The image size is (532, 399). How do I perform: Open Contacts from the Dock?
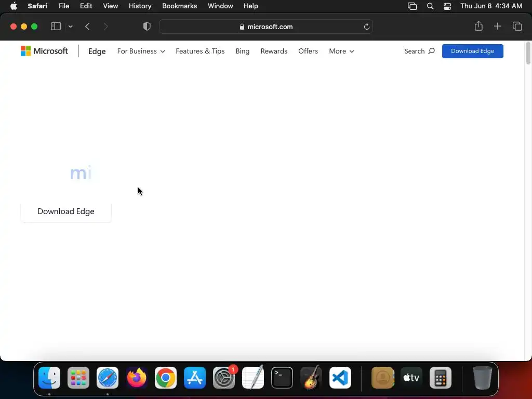(383, 378)
